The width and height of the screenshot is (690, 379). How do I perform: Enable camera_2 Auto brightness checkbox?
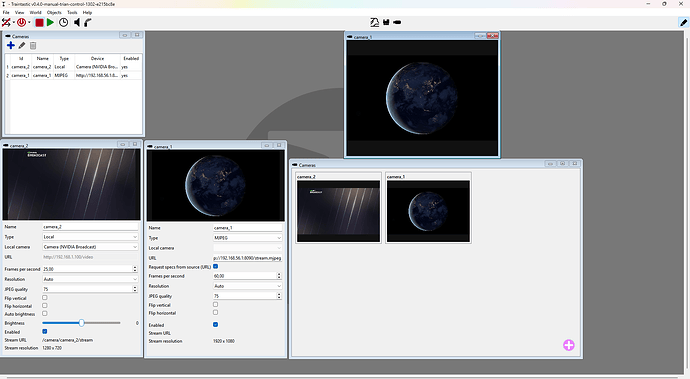click(44, 313)
